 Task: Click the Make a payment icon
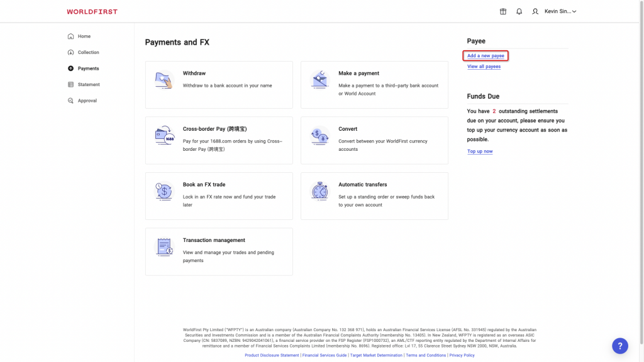320,80
